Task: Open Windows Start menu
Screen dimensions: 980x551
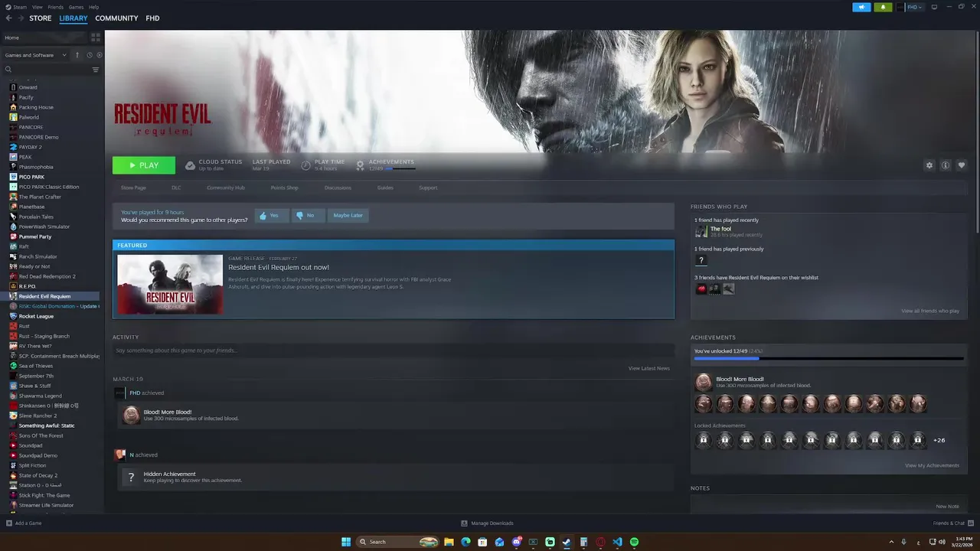Action: tap(346, 542)
